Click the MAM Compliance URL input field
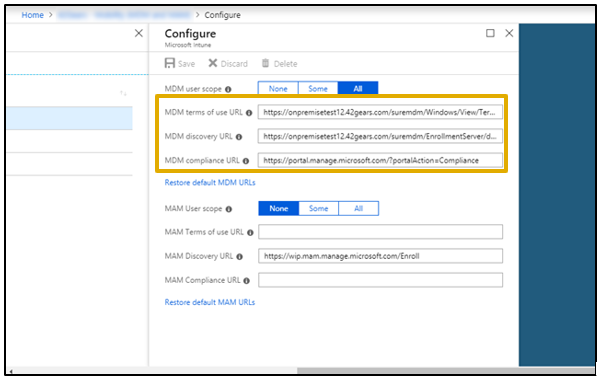 click(380, 280)
